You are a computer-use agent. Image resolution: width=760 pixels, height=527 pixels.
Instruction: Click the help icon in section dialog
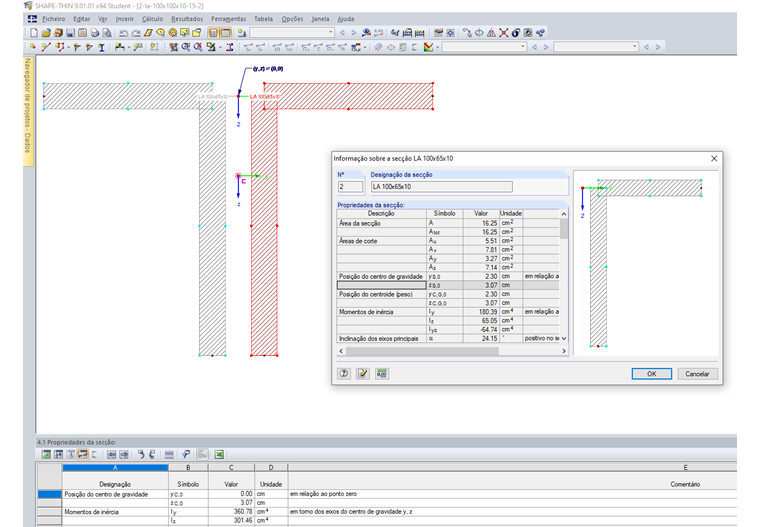click(x=344, y=373)
